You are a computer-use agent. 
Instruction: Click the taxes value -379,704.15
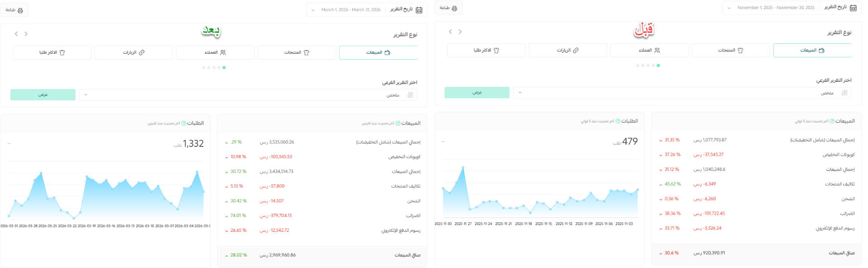tap(280, 216)
